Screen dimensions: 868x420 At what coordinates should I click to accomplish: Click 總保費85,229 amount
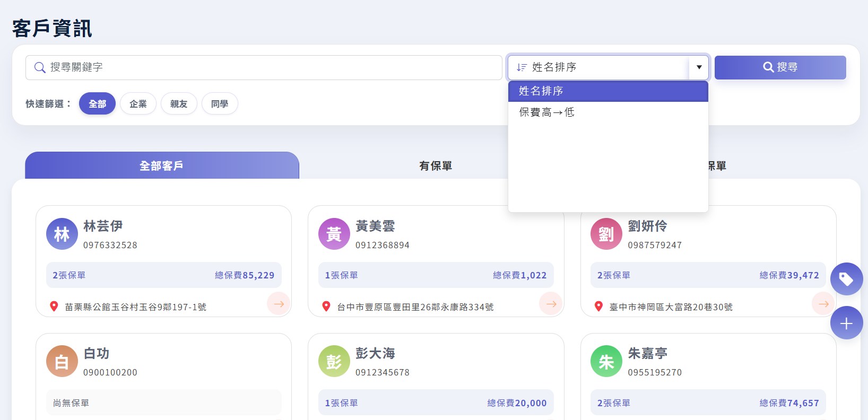pyautogui.click(x=245, y=275)
